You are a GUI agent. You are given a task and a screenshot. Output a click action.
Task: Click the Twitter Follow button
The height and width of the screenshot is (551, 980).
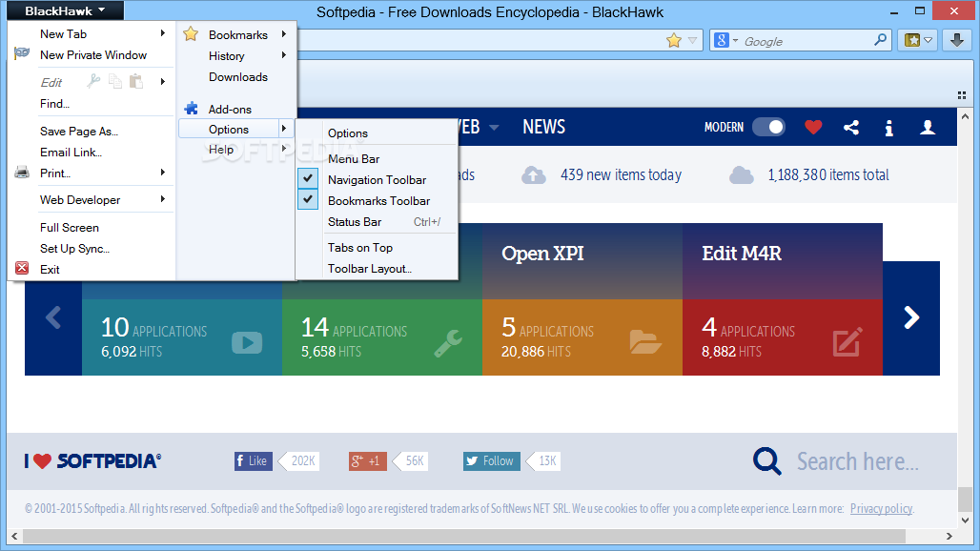(491, 461)
